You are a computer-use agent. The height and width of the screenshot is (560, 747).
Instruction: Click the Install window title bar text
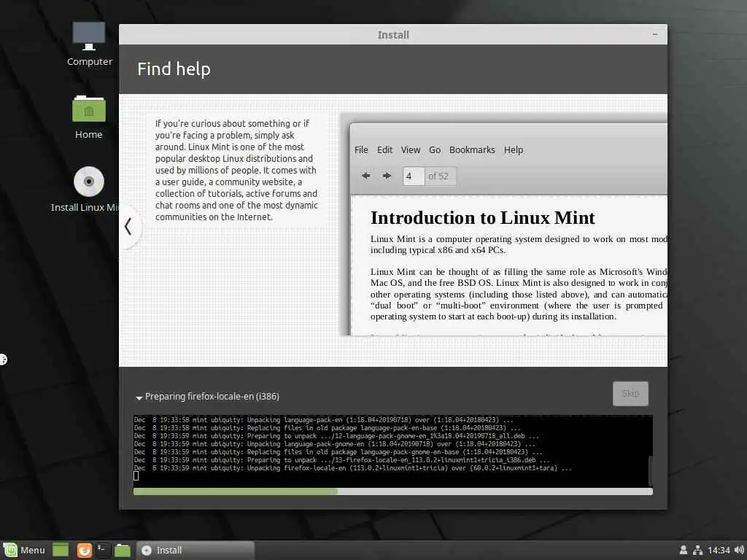point(393,35)
